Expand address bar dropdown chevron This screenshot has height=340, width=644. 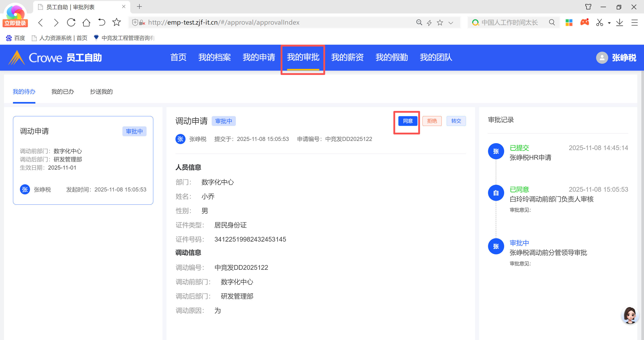pos(451,23)
